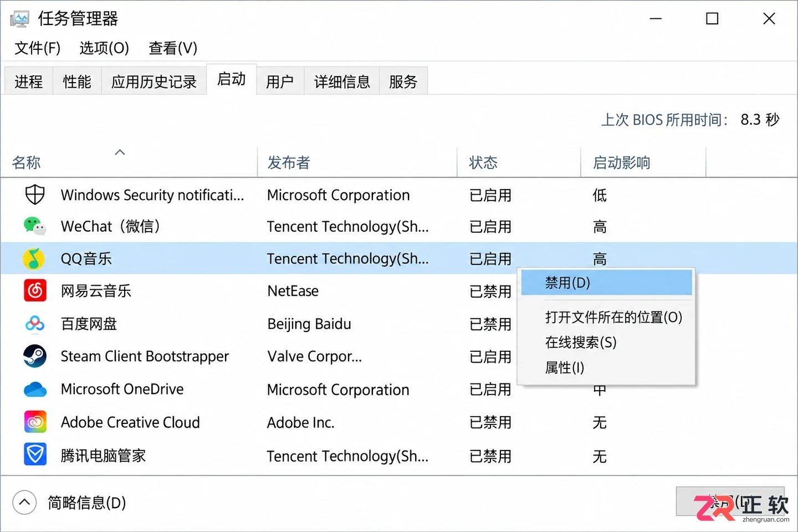Viewport: 798px width, 532px height.
Task: Click the Beijing Baidu publisher cell
Action: point(309,324)
